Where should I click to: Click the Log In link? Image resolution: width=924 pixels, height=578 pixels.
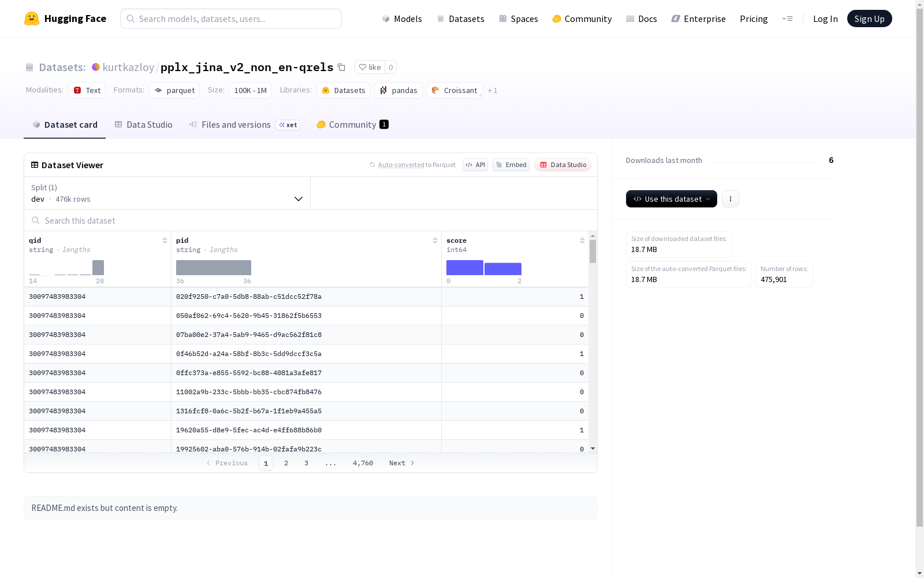[825, 18]
